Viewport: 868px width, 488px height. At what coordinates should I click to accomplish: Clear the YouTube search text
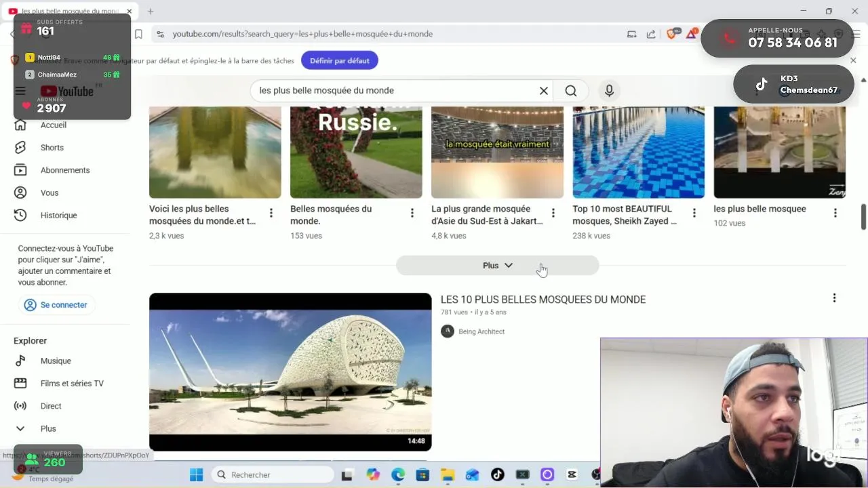pyautogui.click(x=543, y=91)
